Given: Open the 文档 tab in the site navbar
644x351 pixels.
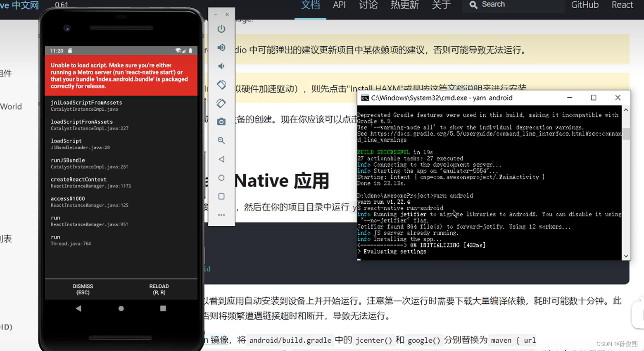Looking at the screenshot, I should (x=310, y=5).
